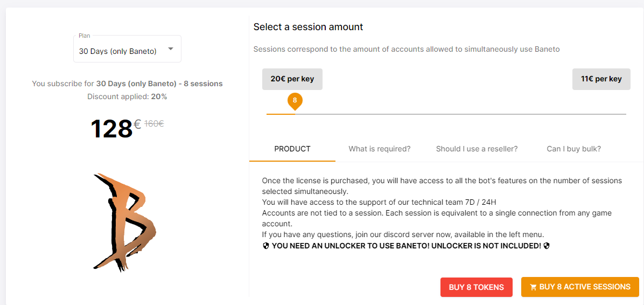Switch to the What is required? tab
This screenshot has width=644, height=305.
380,149
